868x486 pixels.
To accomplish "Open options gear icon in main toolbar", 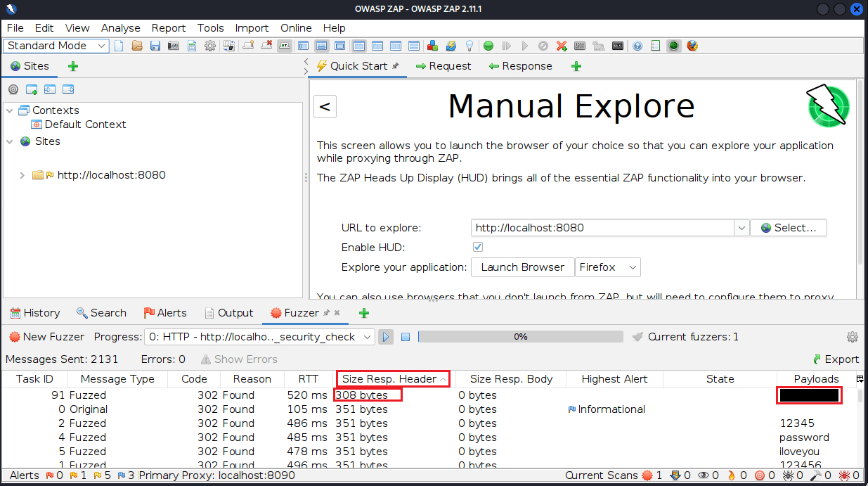I will point(210,46).
